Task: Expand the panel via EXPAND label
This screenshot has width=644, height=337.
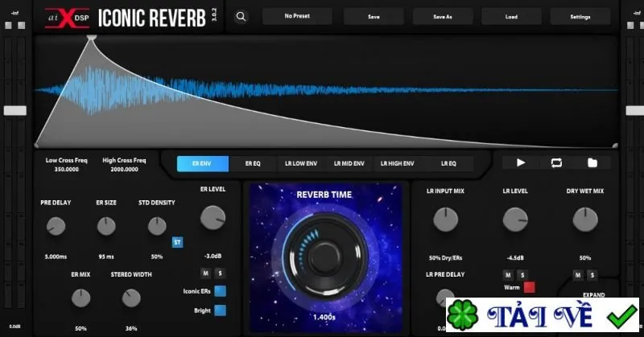Action: click(x=593, y=294)
